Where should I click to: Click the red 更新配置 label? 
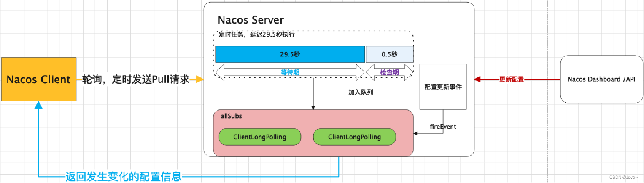(x=512, y=79)
